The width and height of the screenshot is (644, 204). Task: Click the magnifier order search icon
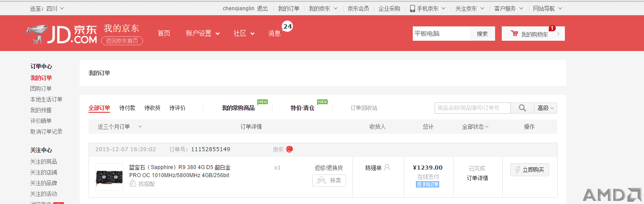pyautogui.click(x=522, y=108)
